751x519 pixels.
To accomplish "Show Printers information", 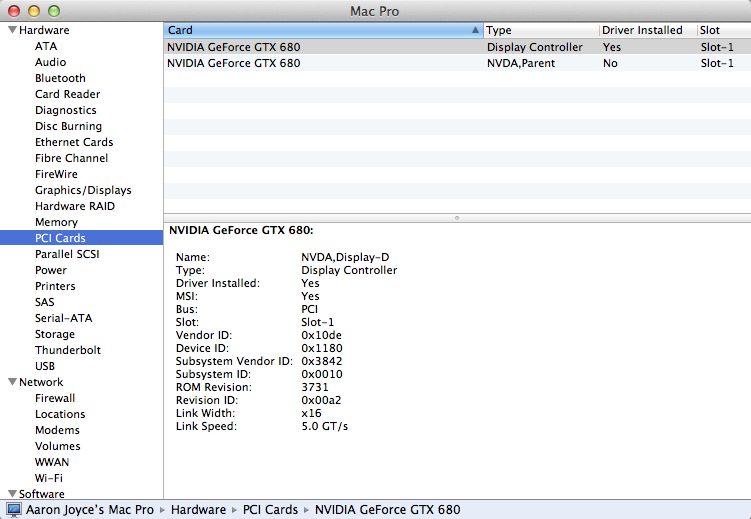I will coord(55,286).
